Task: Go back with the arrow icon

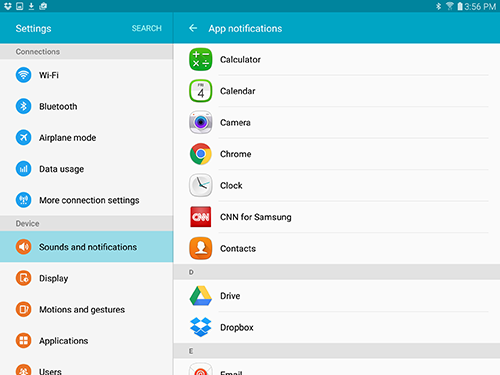Action: 193,28
